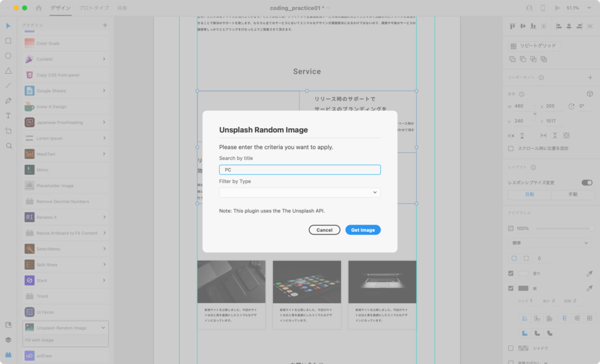The height and width of the screenshot is (364, 600).
Task: Open the Layers panel icon
Action: click(8, 340)
